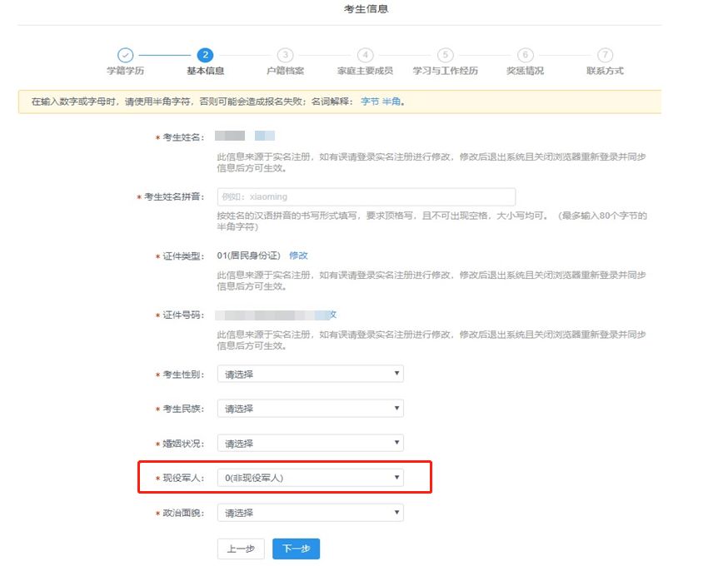The width and height of the screenshot is (728, 566).
Task: Click the completed step 1 checkmark circle
Action: pyautogui.click(x=125, y=55)
